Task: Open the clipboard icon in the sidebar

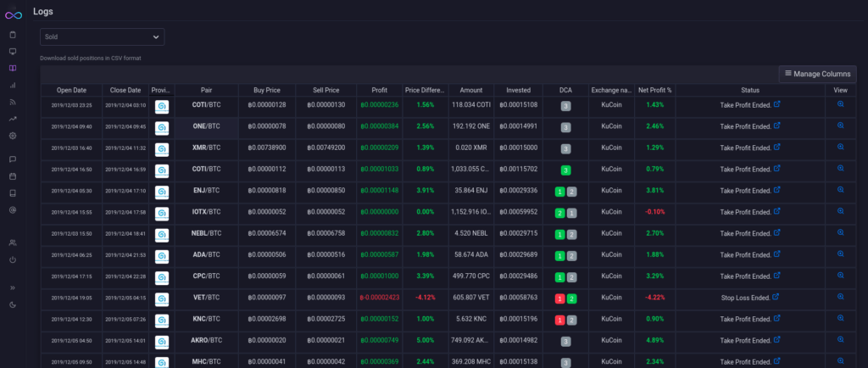Action: tap(12, 35)
